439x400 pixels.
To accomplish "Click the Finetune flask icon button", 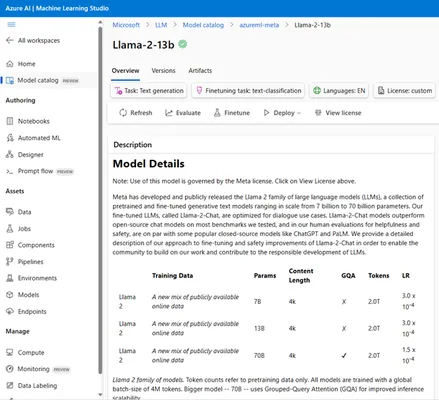I will pyautogui.click(x=217, y=113).
